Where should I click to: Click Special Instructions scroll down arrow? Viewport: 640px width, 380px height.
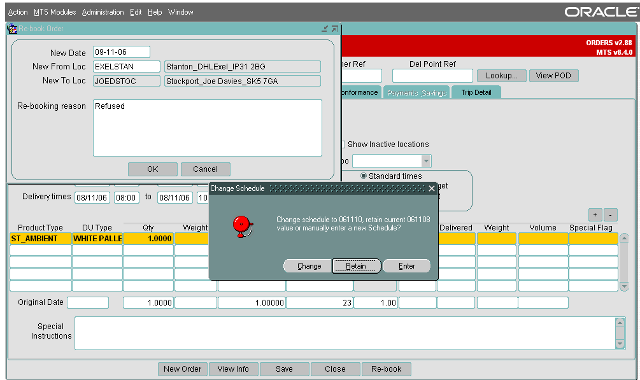tap(620, 344)
